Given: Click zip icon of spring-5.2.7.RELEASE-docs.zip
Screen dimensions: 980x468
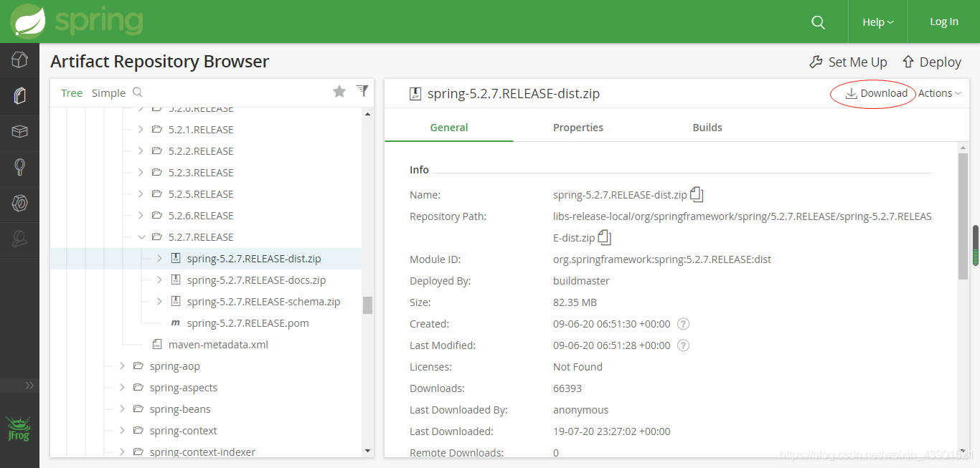Looking at the screenshot, I should pyautogui.click(x=176, y=280).
